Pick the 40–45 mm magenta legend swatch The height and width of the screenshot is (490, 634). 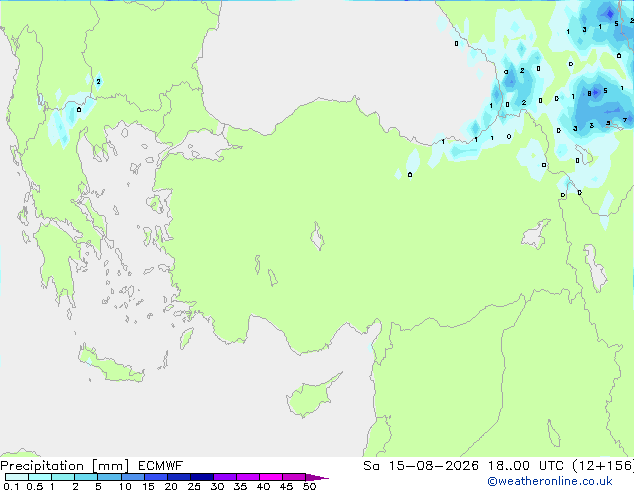coord(271,477)
